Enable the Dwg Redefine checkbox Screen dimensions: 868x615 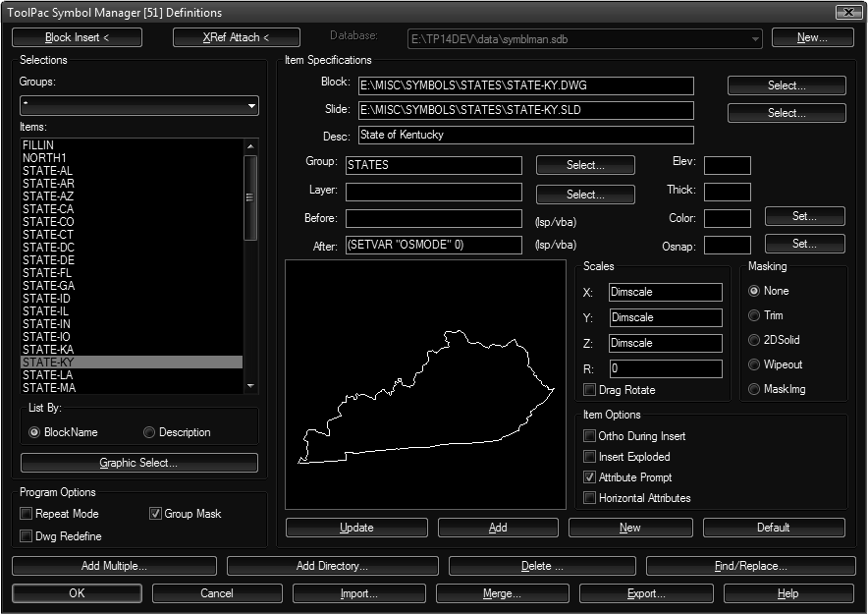click(26, 536)
